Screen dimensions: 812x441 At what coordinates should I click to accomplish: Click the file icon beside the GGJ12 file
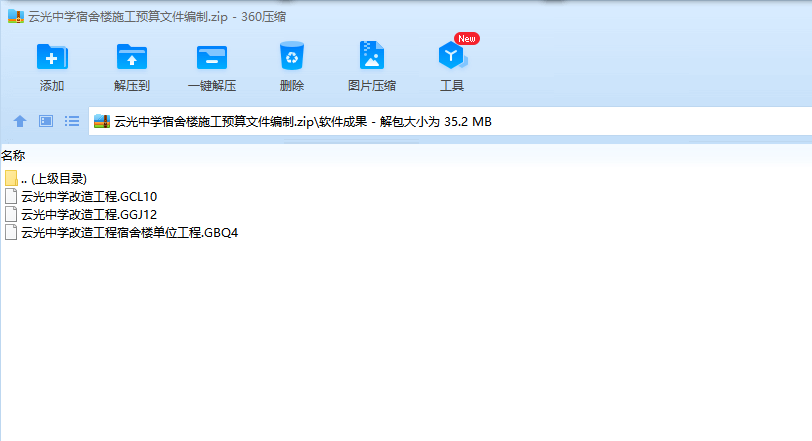11,214
